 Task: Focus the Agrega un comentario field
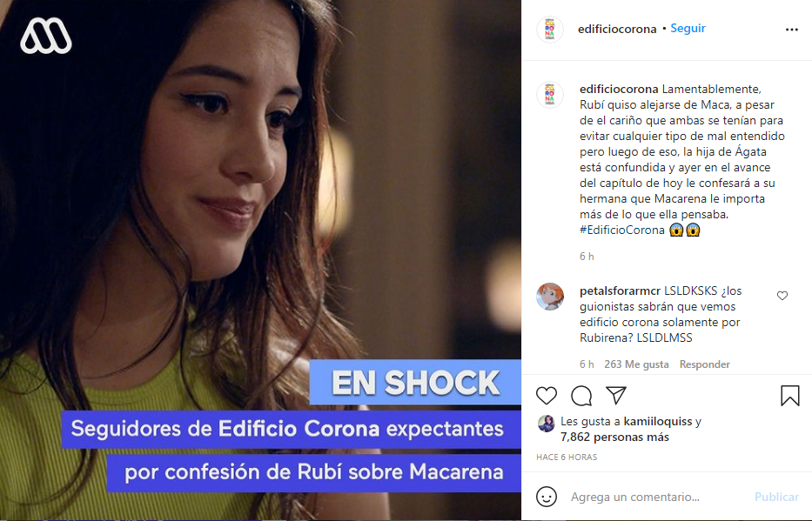(658, 497)
